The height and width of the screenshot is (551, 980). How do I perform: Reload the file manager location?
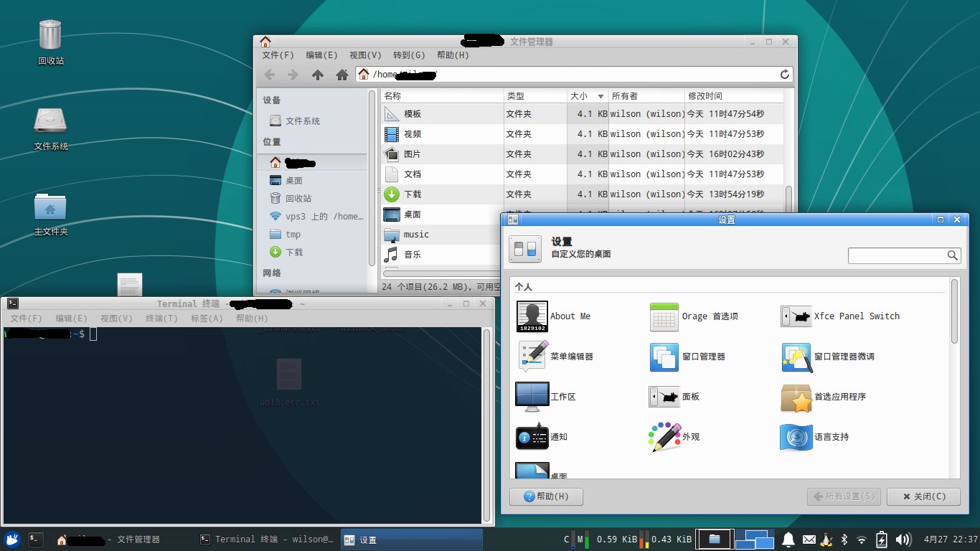coord(785,74)
